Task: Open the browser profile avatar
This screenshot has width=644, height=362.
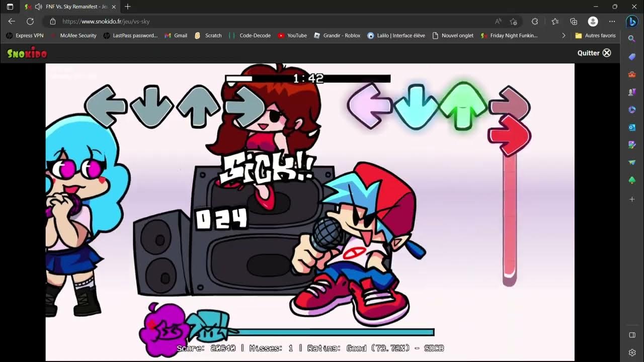Action: pos(593,21)
